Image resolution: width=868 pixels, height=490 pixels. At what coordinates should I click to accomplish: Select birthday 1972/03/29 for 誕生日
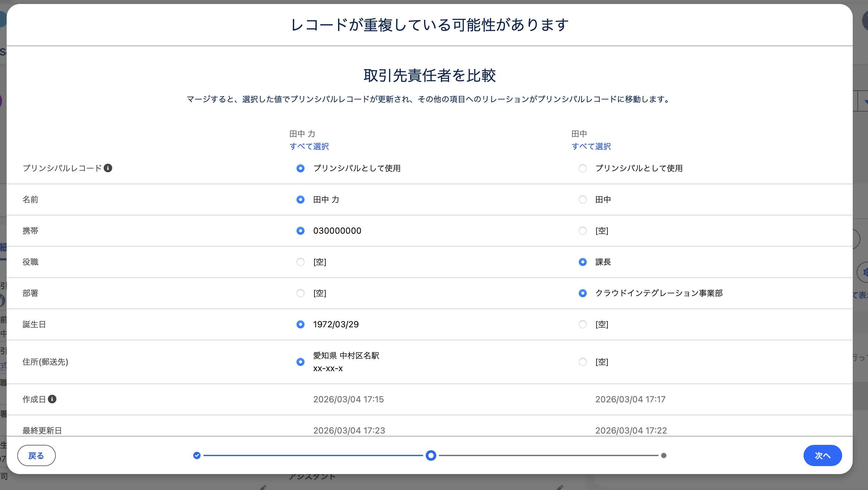coord(300,324)
